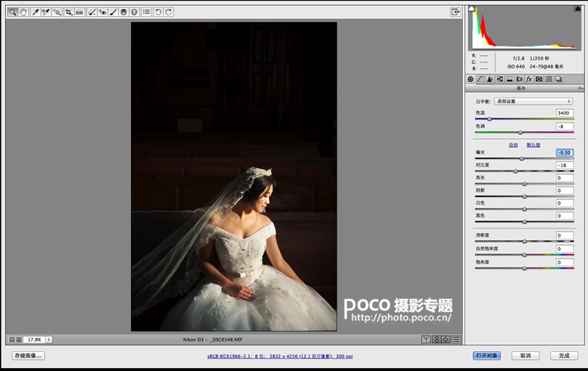Screen dimensions: 588x371
Task: Select the Red Eye Removal tool
Action: (102, 12)
